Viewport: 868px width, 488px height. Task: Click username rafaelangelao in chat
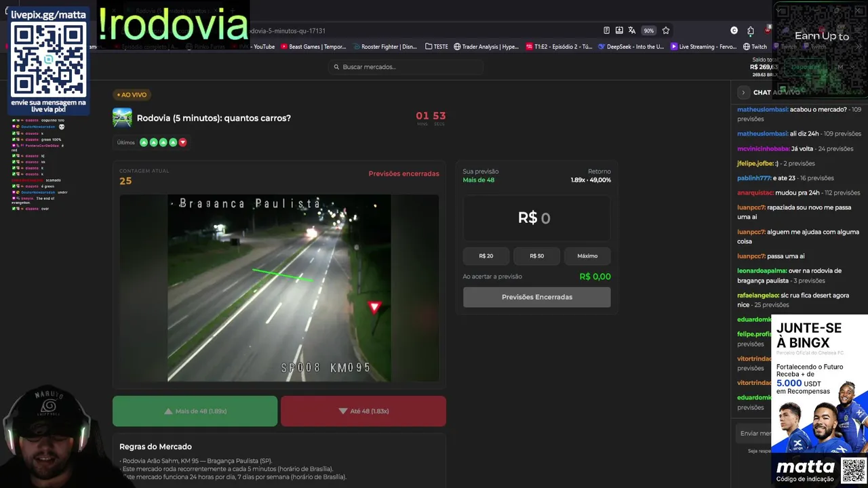[x=758, y=296]
